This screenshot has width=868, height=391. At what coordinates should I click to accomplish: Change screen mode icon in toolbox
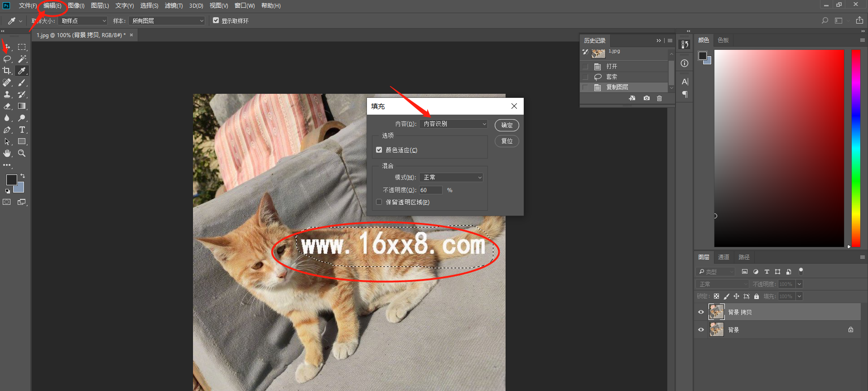pos(22,202)
